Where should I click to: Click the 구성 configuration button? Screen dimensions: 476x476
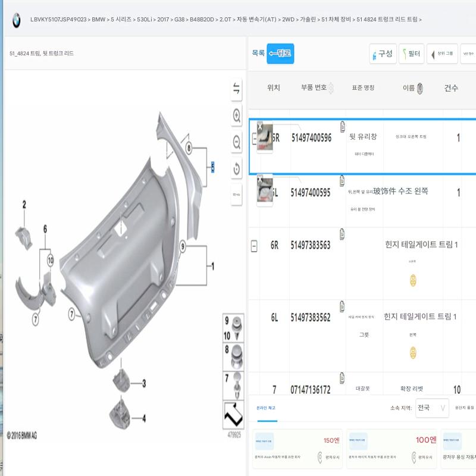coord(382,54)
